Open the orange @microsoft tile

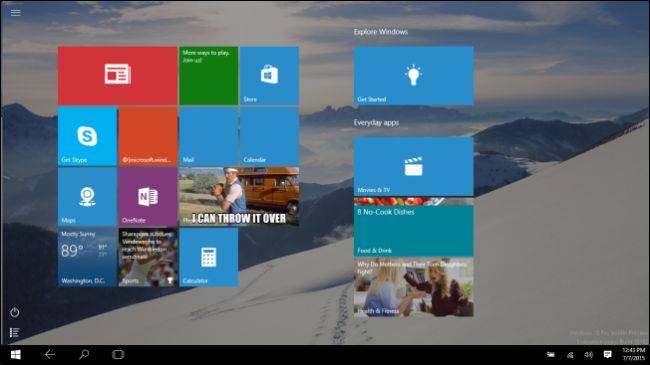[x=148, y=136]
